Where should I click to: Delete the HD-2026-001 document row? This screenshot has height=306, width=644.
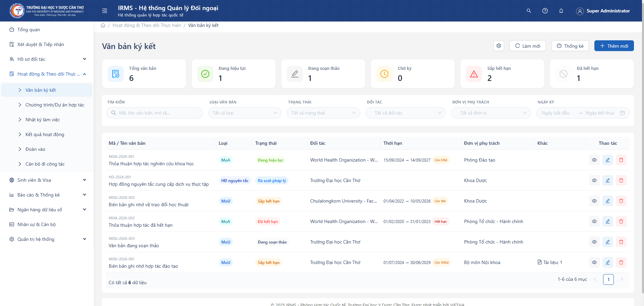[621, 180]
